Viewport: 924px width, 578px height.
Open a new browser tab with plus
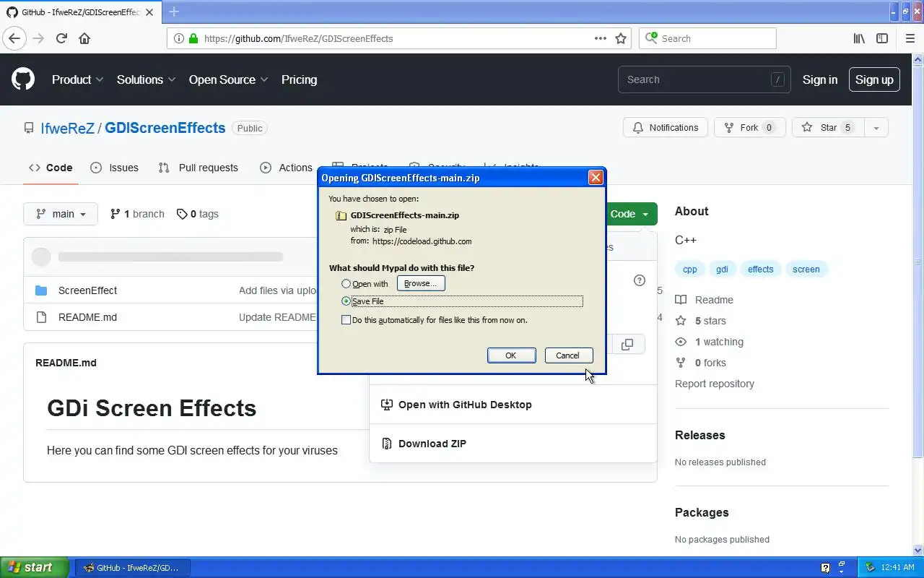174,12
